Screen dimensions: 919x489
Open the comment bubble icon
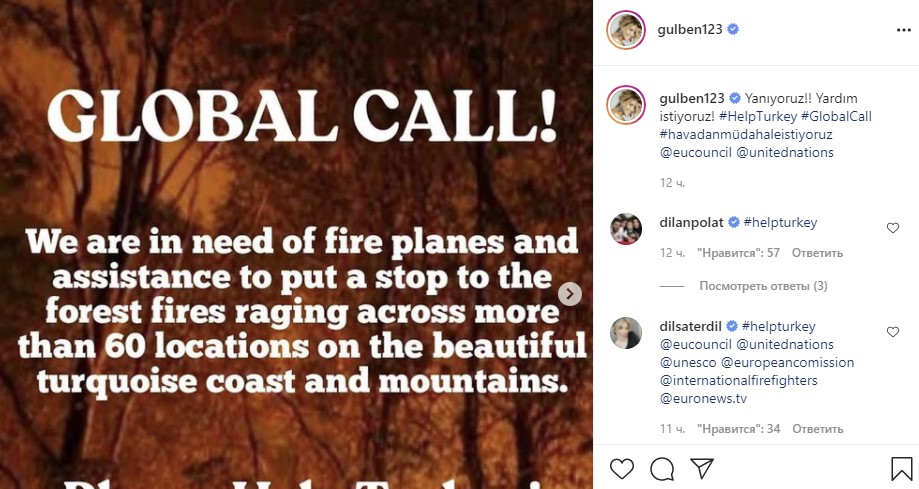click(661, 468)
